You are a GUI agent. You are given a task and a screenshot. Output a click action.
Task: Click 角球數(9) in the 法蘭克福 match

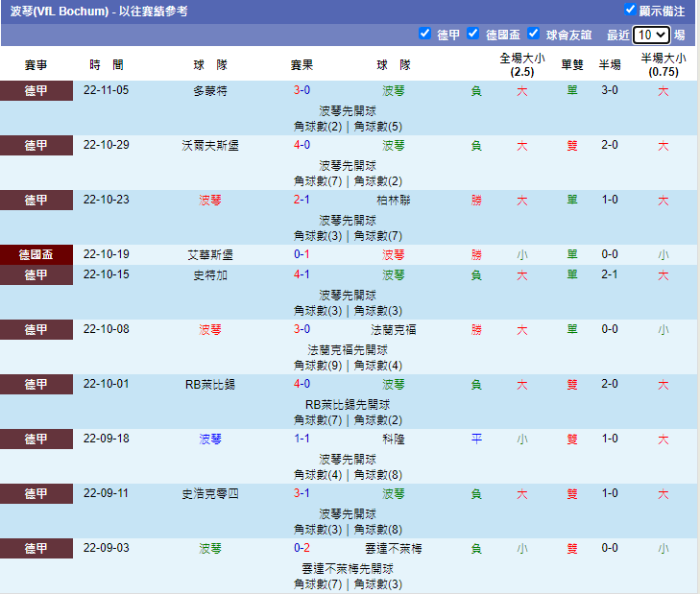click(318, 366)
